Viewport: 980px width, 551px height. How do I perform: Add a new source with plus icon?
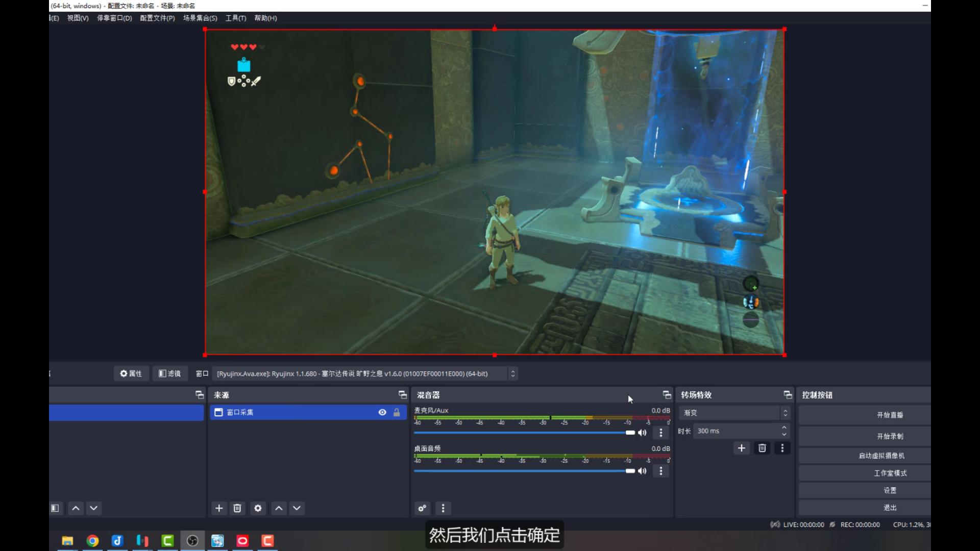[x=219, y=508]
